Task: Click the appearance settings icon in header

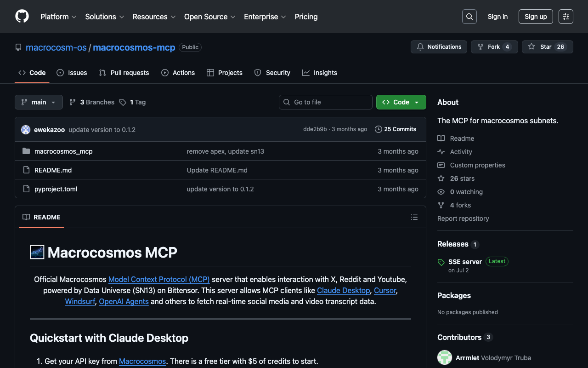Action: coord(565,17)
